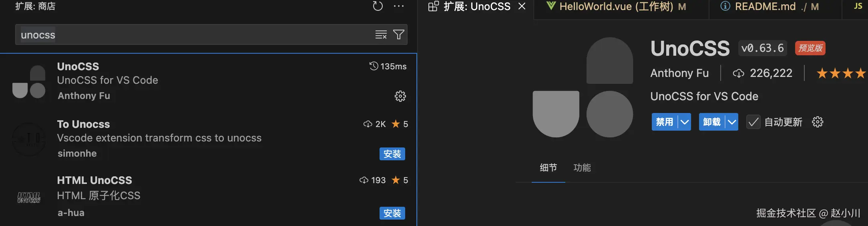This screenshot has height=226, width=868.
Task: Open the extensions panel more actions menu
Action: pos(399,6)
